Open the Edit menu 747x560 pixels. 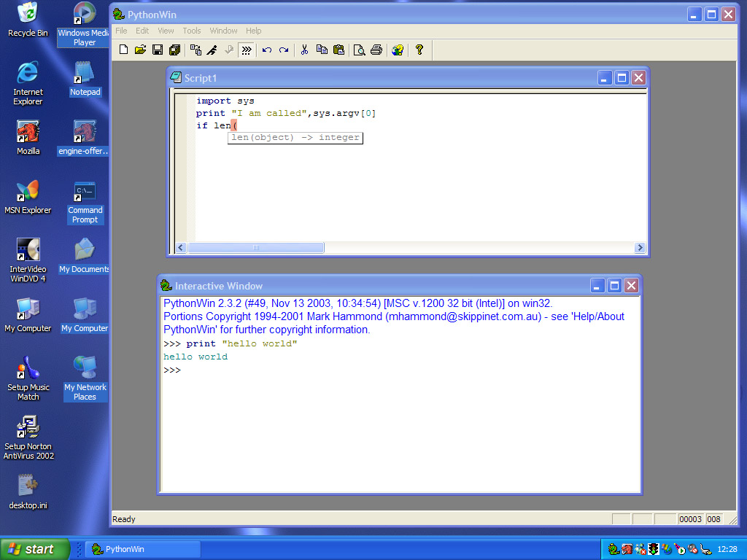click(142, 31)
